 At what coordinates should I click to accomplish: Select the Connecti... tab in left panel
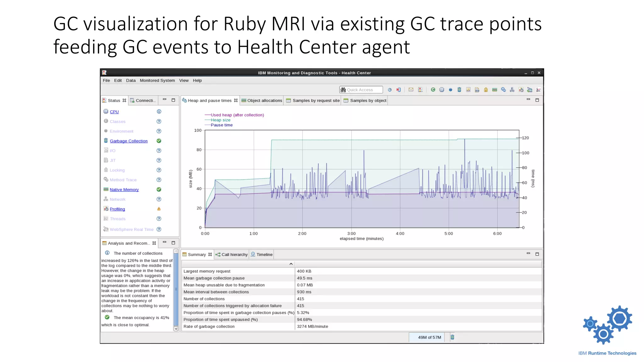[143, 101]
